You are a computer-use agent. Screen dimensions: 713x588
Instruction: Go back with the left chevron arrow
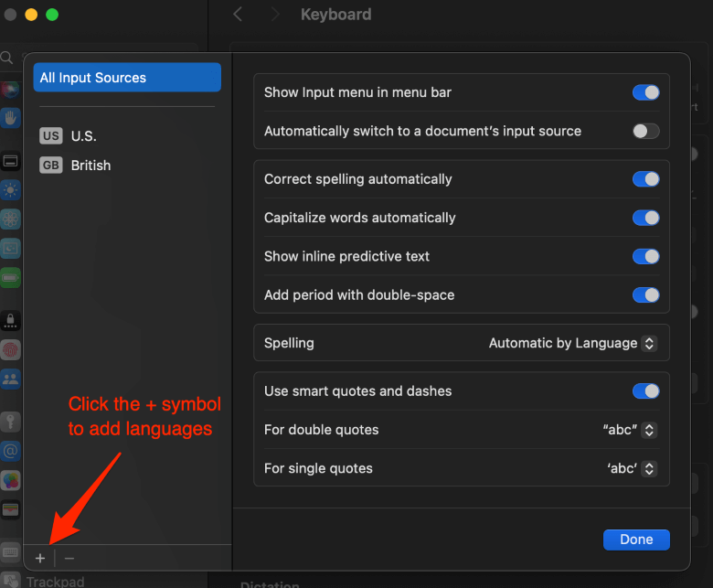coord(238,15)
